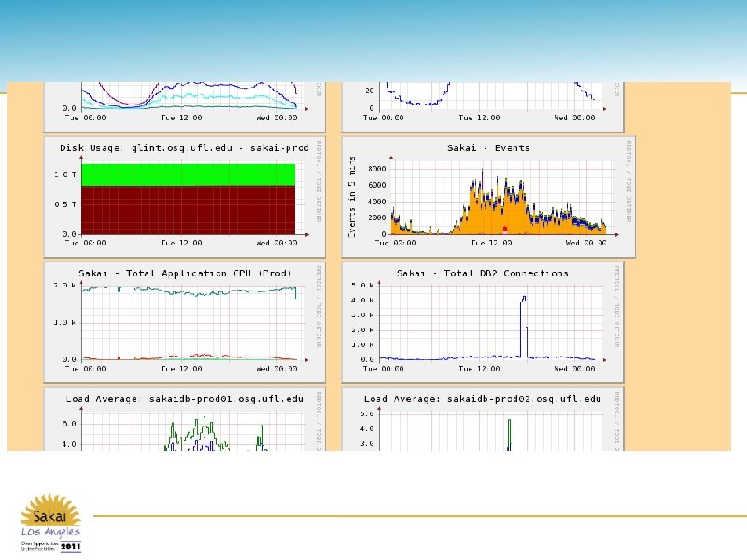This screenshot has width=747, height=560.
Task: Click the Sakai Los Angeles 2011 logo
Action: point(50,523)
